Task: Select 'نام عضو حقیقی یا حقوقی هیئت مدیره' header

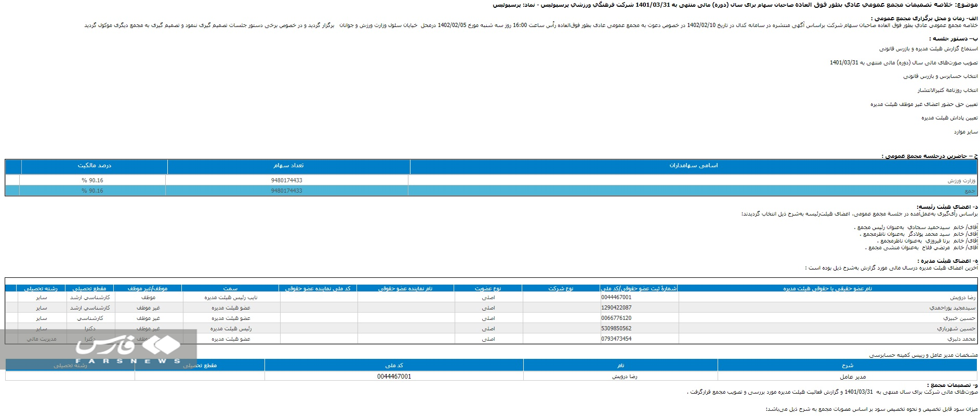Action: point(827,288)
